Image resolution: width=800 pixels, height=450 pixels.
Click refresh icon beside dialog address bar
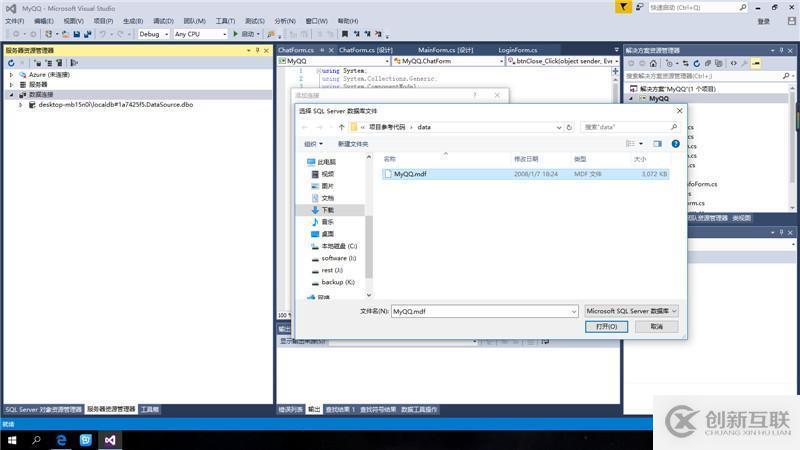click(569, 127)
